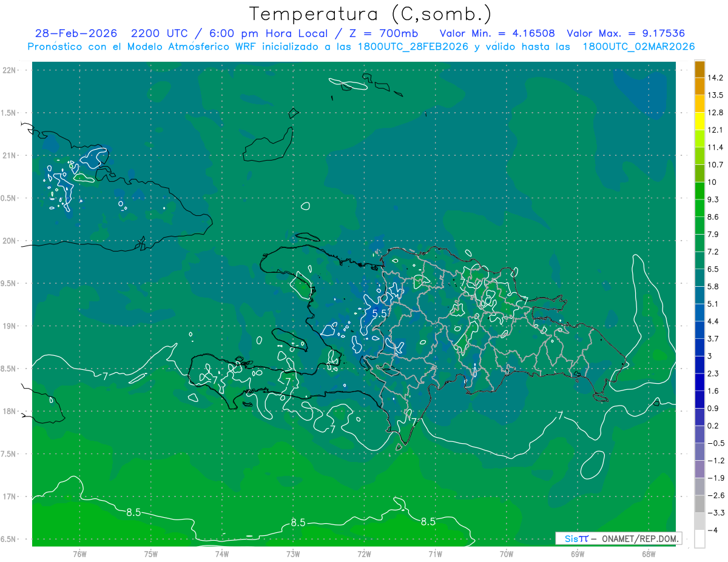Click the "20N" latitude axis label

point(10,241)
